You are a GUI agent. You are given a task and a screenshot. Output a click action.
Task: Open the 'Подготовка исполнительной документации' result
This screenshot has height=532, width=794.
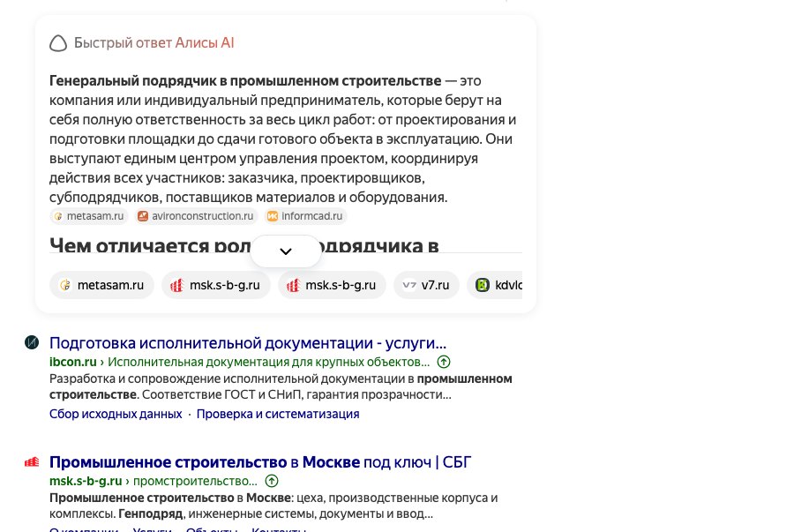click(248, 343)
